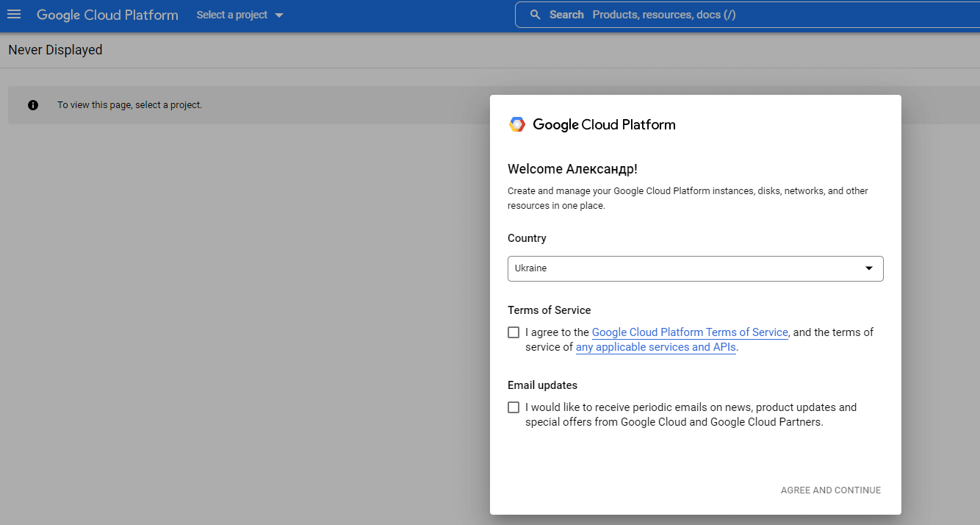The width and height of the screenshot is (980, 525).
Task: Click the Google Cloud hexagon logo in dialog
Action: click(x=517, y=124)
